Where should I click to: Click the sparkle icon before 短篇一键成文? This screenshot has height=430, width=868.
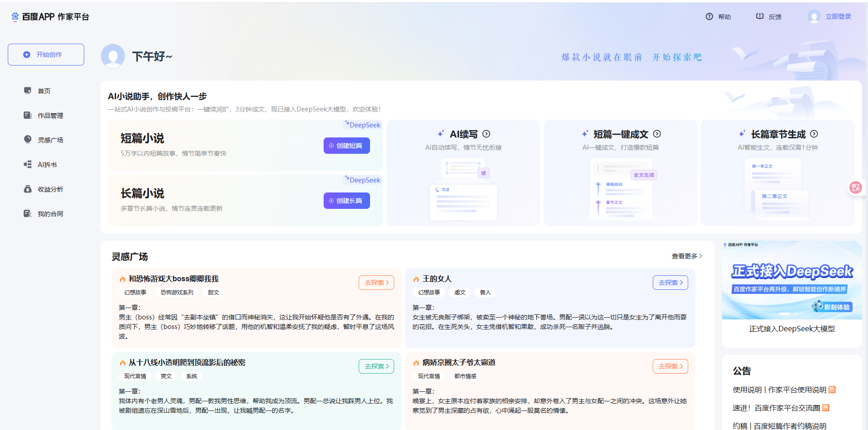(x=585, y=133)
